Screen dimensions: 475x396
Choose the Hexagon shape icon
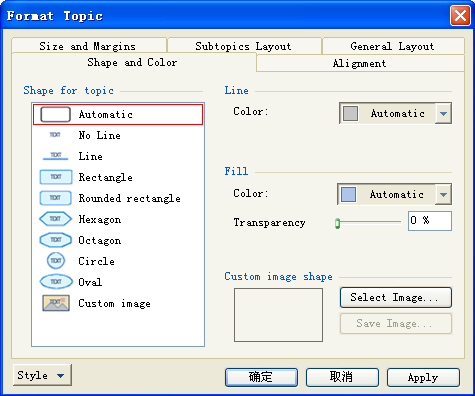(56, 219)
